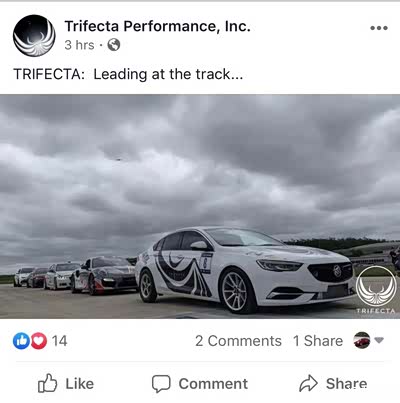Open Trifecta Performance, Inc. page link
Image resolution: width=400 pixels, height=403 pixels.
coord(157,26)
